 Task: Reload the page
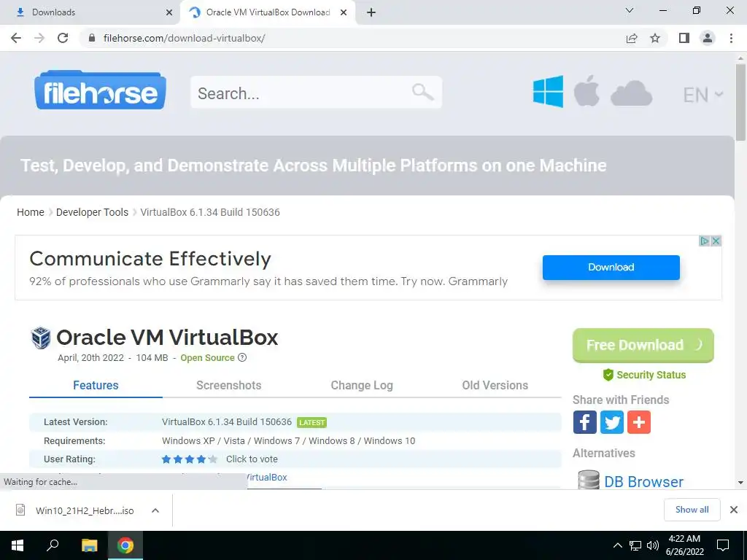(x=63, y=38)
